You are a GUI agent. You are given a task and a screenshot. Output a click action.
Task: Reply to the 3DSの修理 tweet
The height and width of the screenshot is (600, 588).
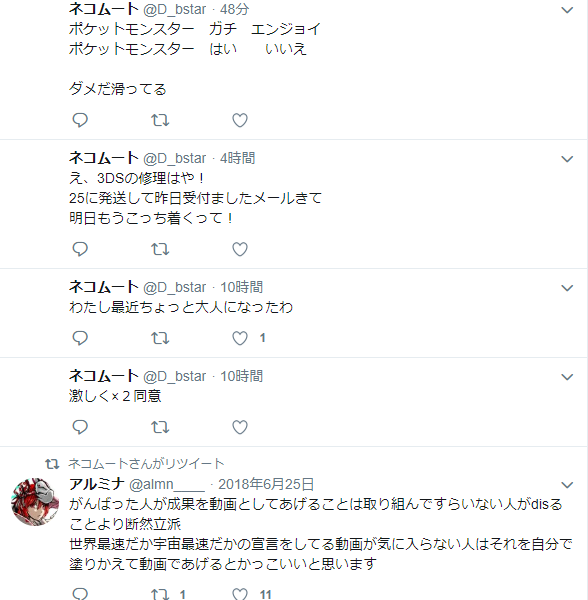click(80, 249)
